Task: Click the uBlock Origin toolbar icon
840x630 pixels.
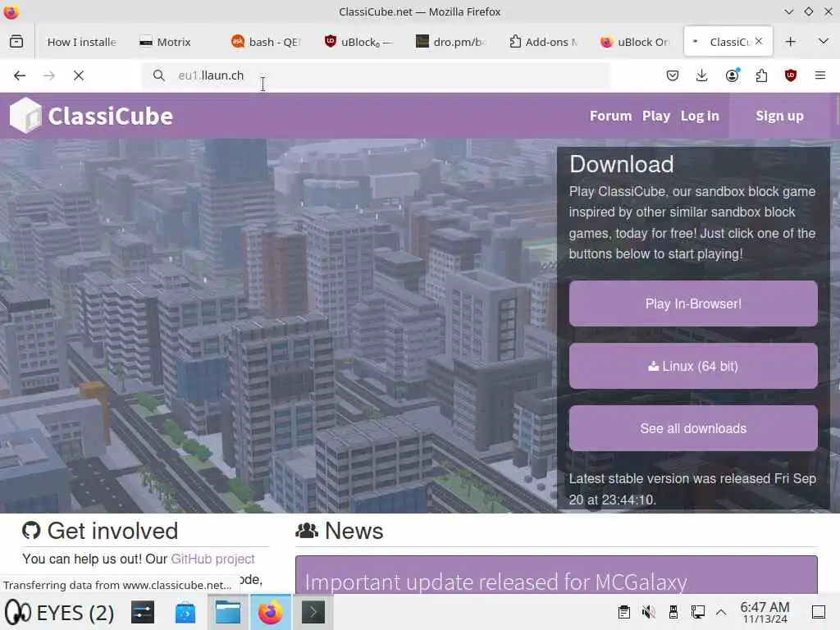Action: click(x=791, y=75)
